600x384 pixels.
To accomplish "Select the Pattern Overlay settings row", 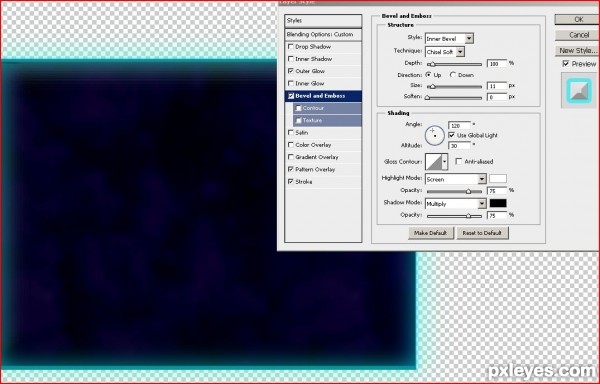I will tap(323, 169).
